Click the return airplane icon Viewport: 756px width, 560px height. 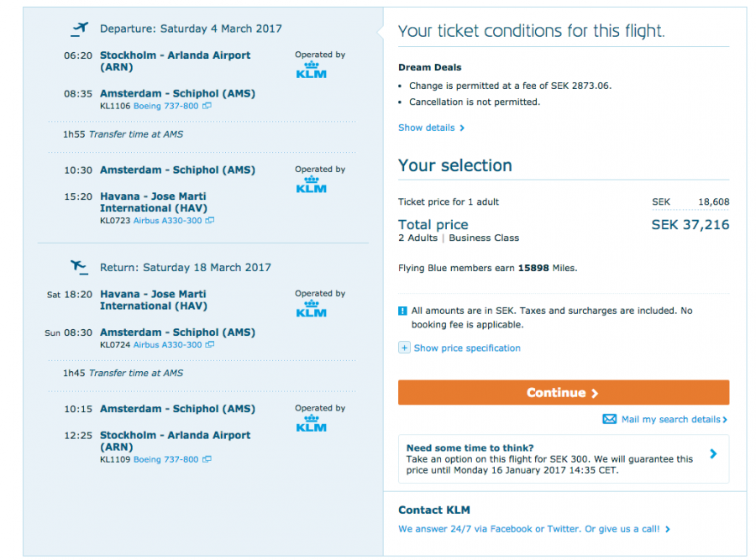pos(80,267)
